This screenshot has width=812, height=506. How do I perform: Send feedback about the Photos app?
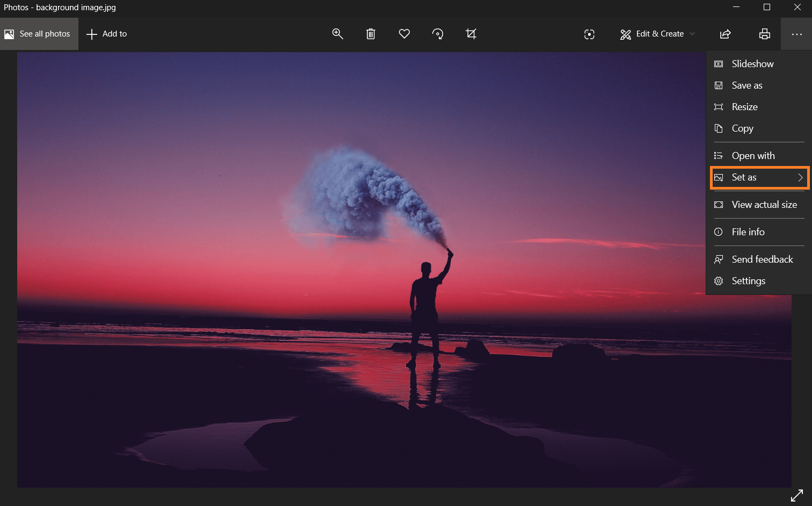tap(762, 259)
